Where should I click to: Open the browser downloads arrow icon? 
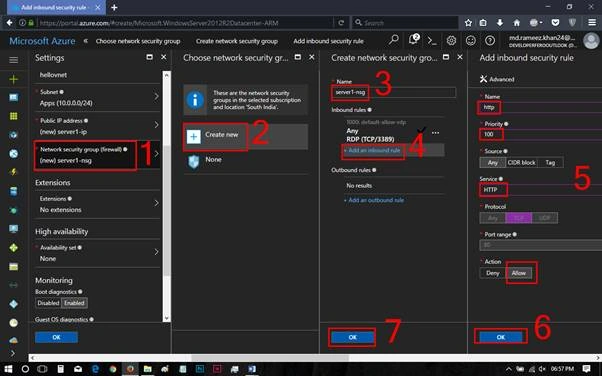tap(500, 23)
